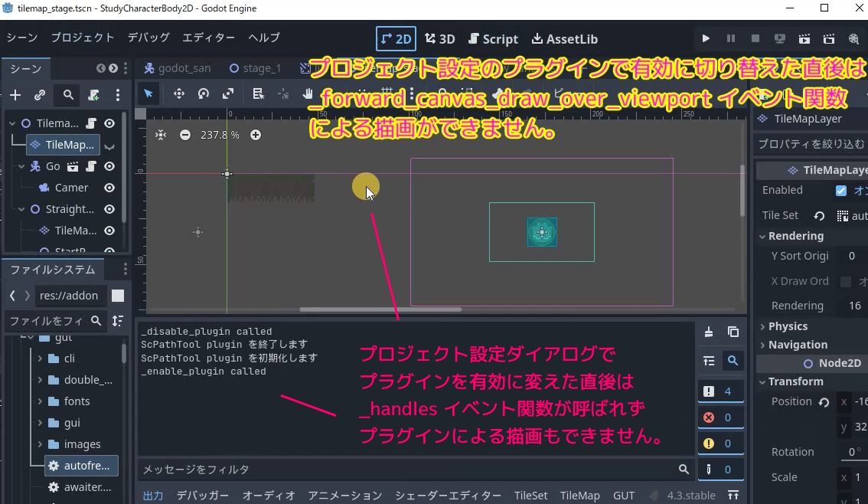Select the autofre... file in FileSystem
868x504 pixels.
[81, 466]
